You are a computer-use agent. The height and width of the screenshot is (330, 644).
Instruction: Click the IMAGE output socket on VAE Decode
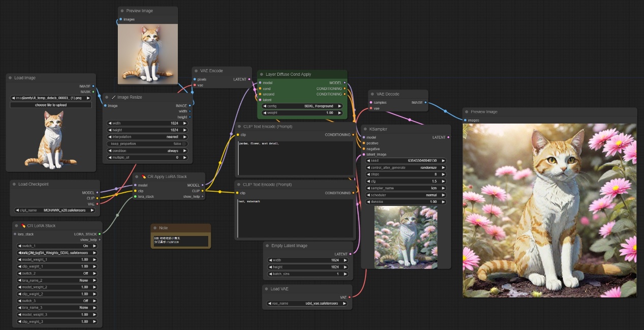pyautogui.click(x=425, y=102)
